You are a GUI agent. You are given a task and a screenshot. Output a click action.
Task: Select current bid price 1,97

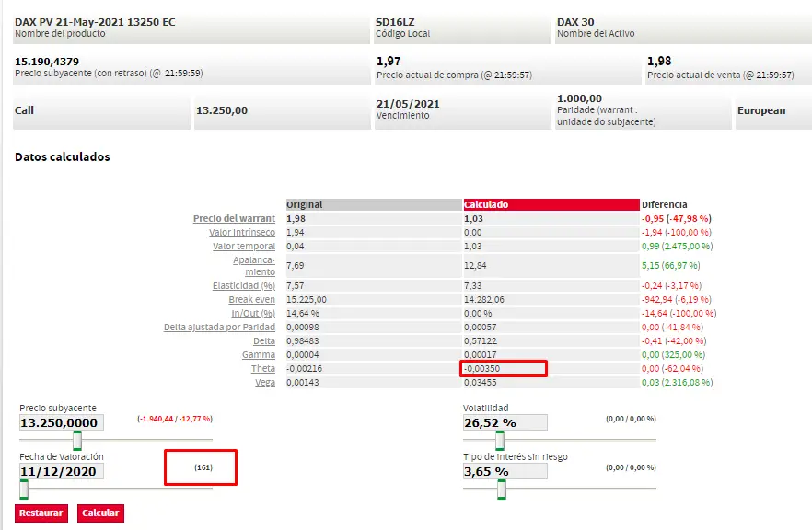tap(389, 61)
